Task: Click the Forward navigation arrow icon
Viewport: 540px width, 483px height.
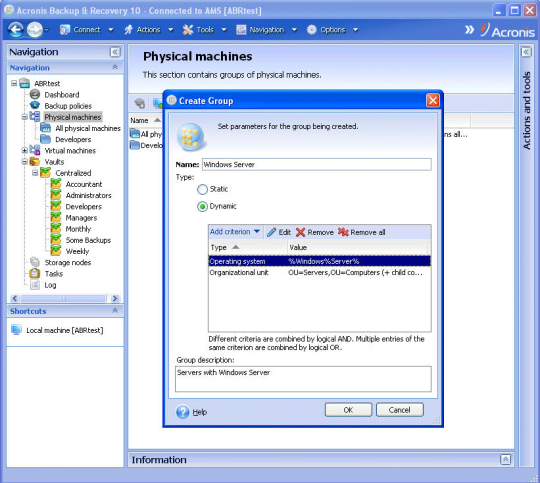Action: click(35, 30)
